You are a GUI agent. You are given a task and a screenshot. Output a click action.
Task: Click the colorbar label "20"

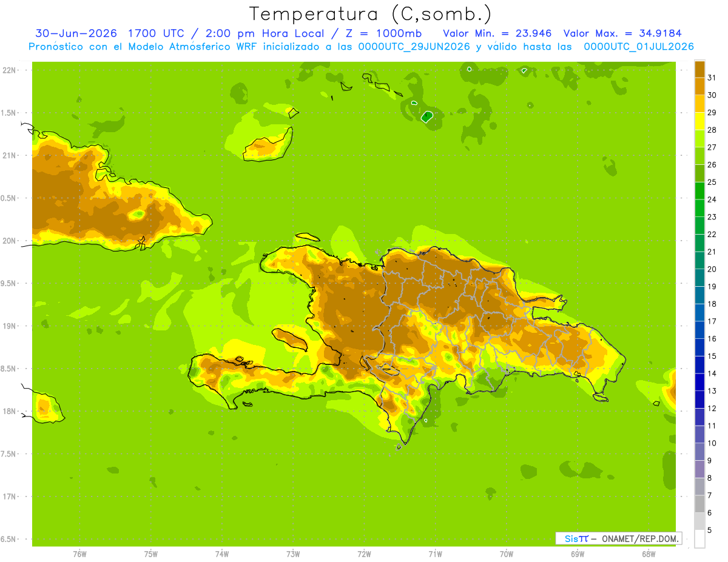pyautogui.click(x=712, y=269)
